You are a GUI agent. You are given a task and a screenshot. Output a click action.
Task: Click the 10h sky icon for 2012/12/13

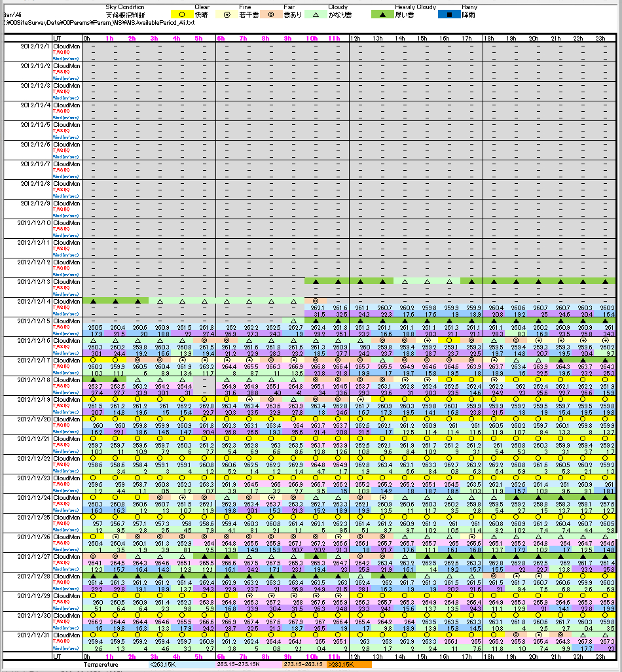[x=316, y=281]
